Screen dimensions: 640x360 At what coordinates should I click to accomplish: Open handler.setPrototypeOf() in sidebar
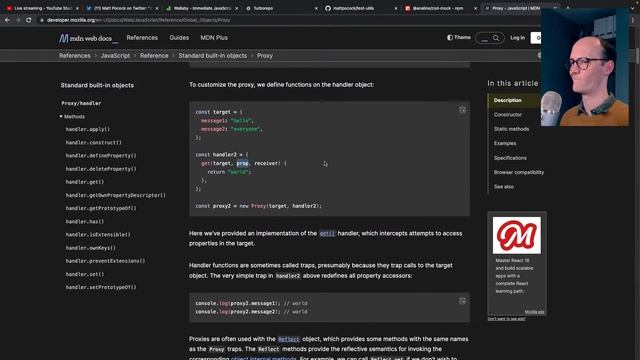(x=101, y=287)
